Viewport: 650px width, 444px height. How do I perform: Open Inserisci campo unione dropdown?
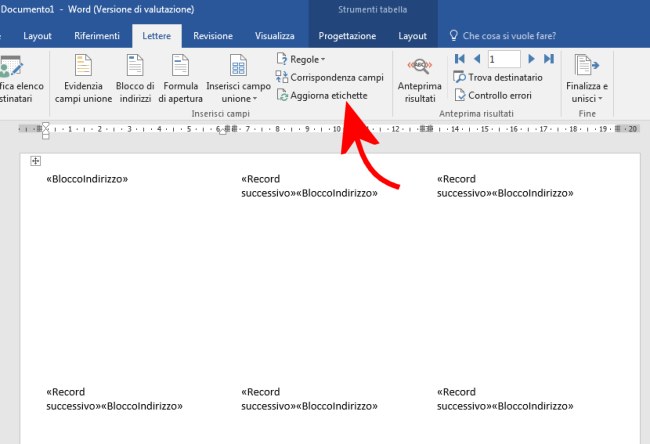(236, 78)
